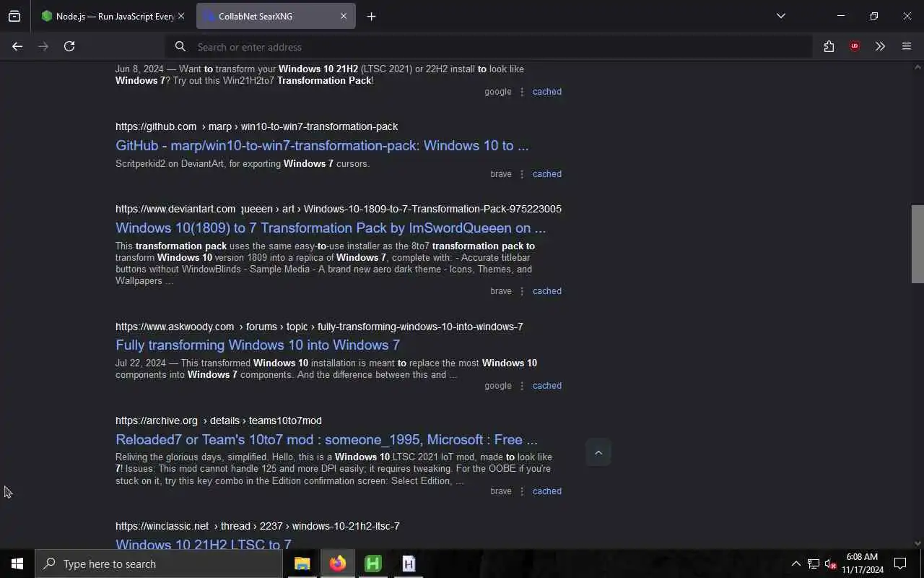
Task: Open options dots beside brave on DeviantArt result
Action: click(522, 291)
